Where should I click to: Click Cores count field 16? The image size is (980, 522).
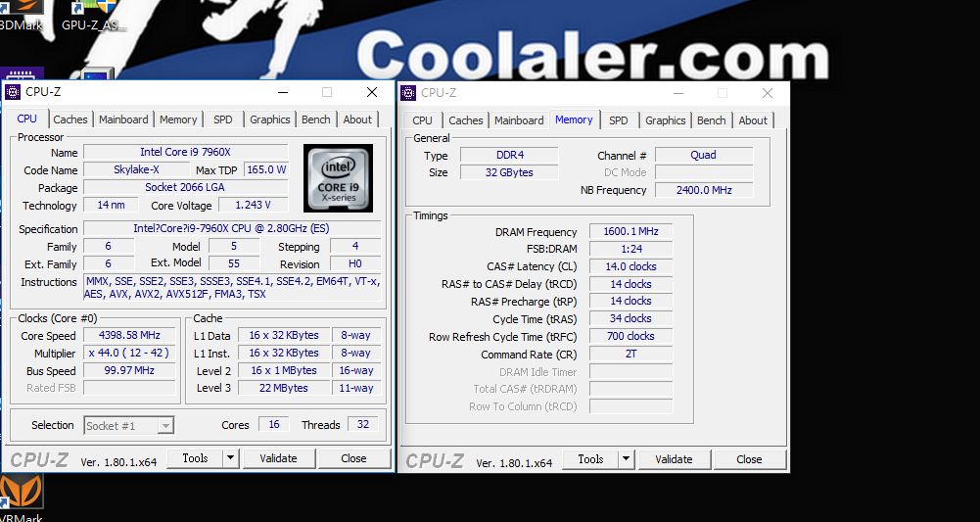click(x=274, y=424)
